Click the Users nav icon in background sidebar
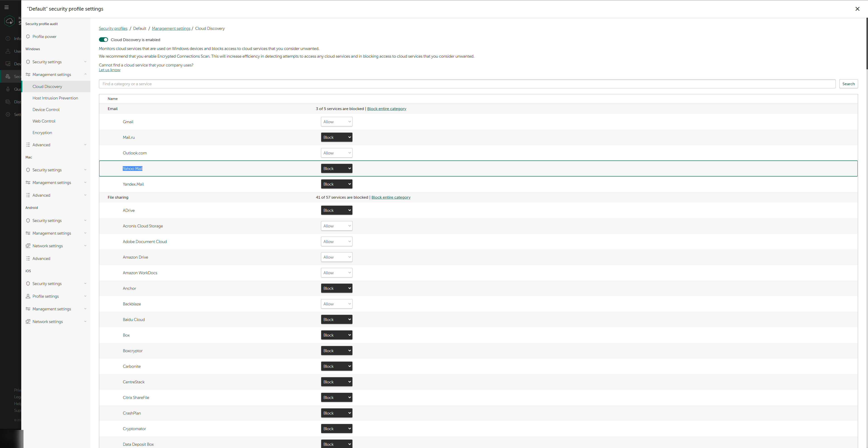Screen dimensions: 868x448 8,51
